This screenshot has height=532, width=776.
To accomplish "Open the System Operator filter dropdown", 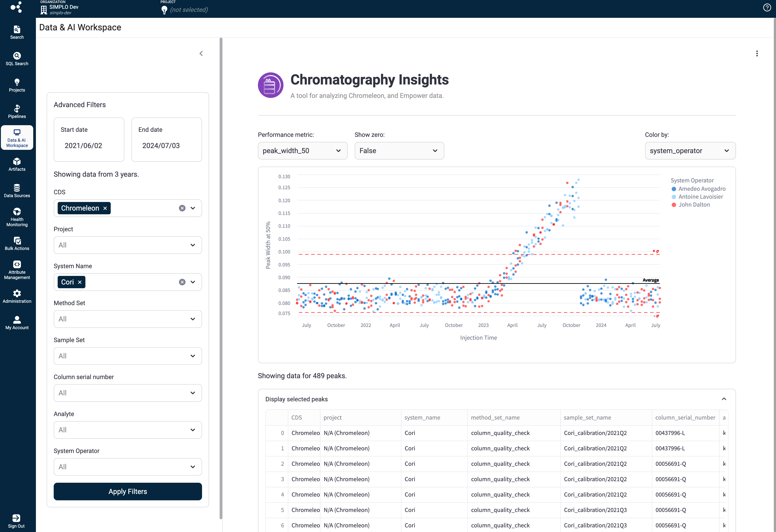I will [x=128, y=467].
